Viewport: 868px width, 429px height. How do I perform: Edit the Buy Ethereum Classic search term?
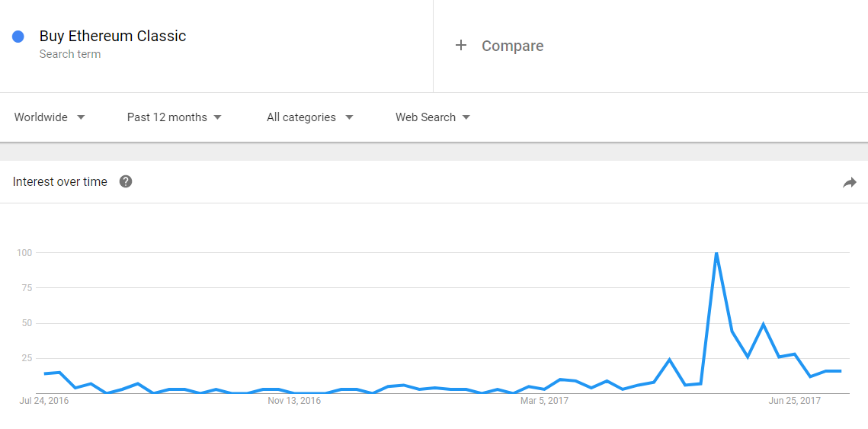point(112,37)
